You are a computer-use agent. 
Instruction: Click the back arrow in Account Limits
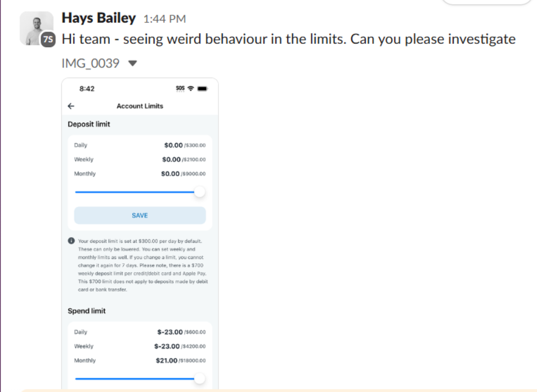point(71,106)
